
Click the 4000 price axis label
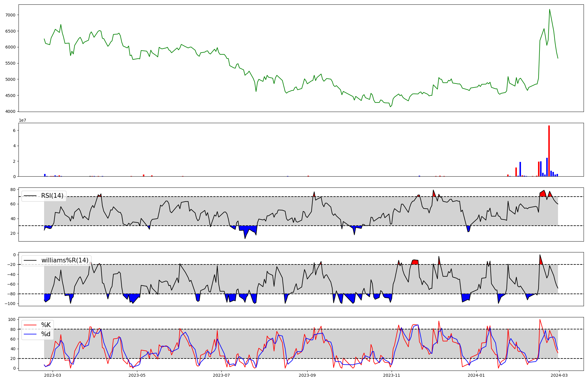click(x=11, y=112)
